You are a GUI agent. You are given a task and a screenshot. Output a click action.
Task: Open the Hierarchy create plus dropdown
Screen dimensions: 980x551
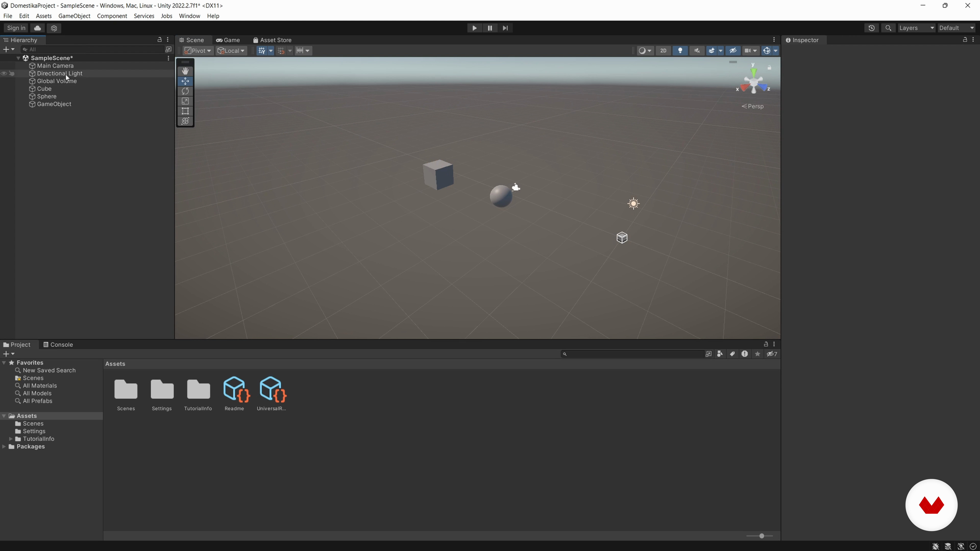coord(9,49)
